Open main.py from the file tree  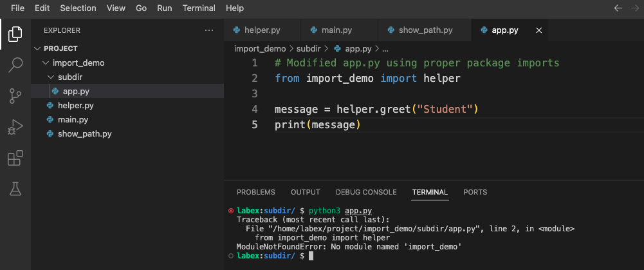pos(73,120)
